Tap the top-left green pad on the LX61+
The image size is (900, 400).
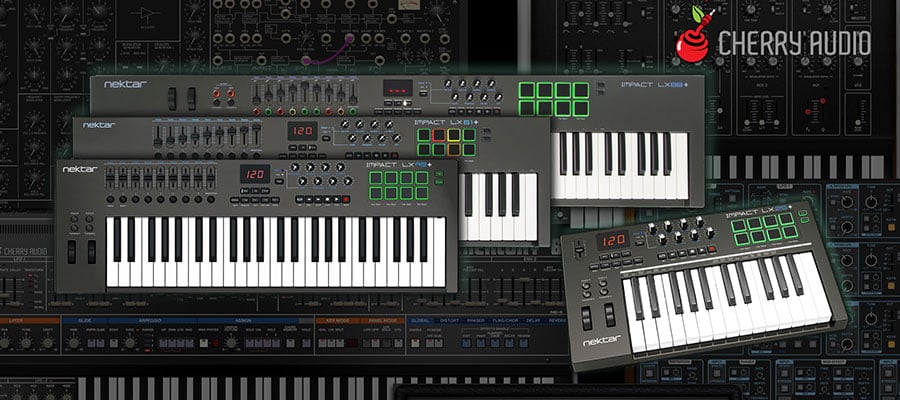[x=424, y=135]
